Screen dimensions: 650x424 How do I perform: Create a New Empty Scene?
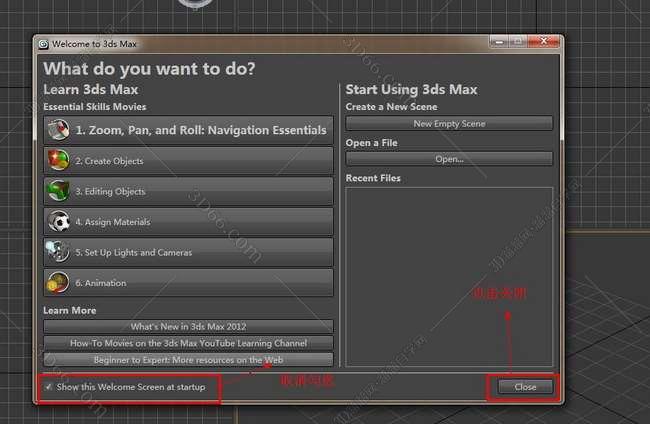point(449,124)
